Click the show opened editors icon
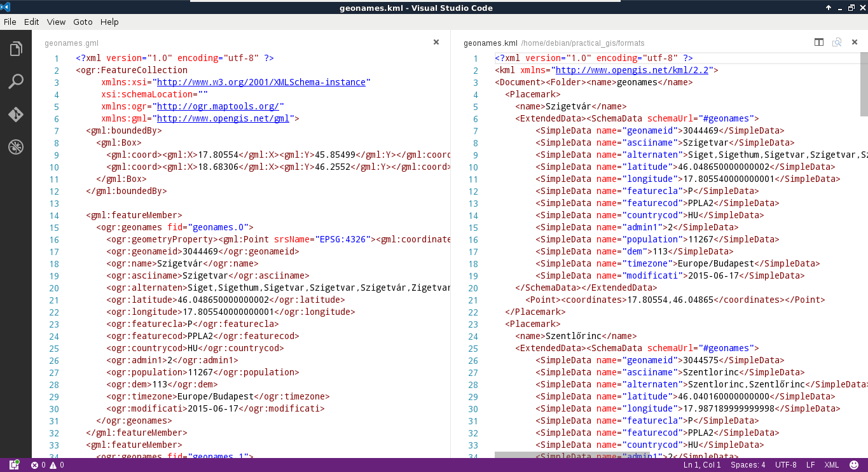 coord(837,43)
